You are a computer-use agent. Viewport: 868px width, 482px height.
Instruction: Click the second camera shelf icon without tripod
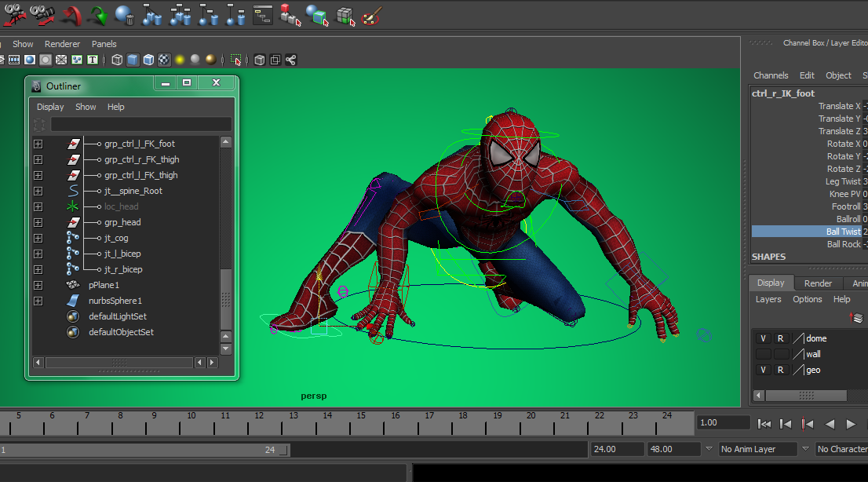(x=42, y=15)
